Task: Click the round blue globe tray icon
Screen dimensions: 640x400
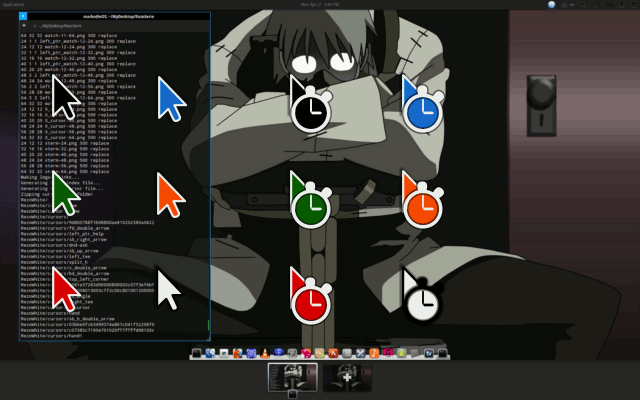Action: coord(551,4)
